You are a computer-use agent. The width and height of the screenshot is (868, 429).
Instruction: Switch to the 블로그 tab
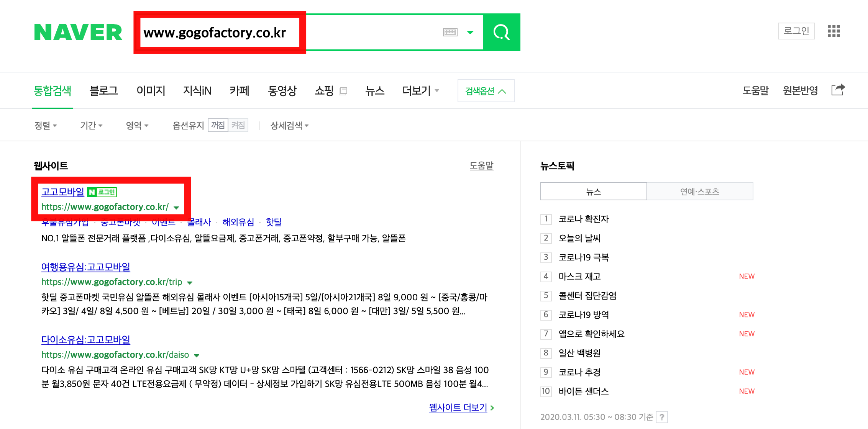(x=103, y=91)
